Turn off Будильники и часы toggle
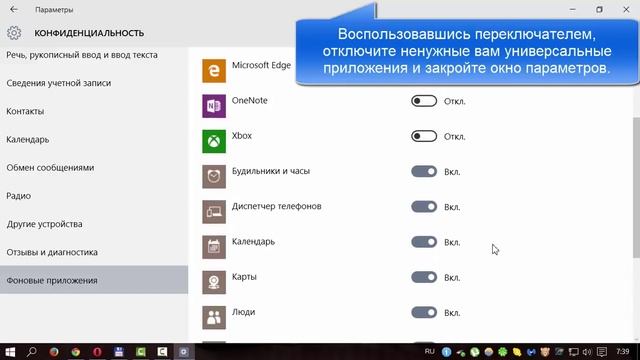640x360 pixels. pyautogui.click(x=424, y=171)
